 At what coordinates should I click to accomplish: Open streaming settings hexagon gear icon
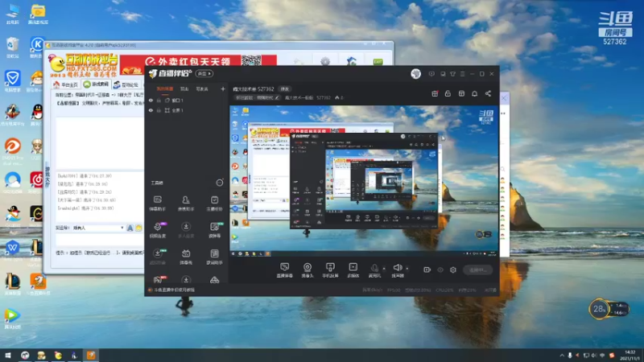pyautogui.click(x=453, y=269)
